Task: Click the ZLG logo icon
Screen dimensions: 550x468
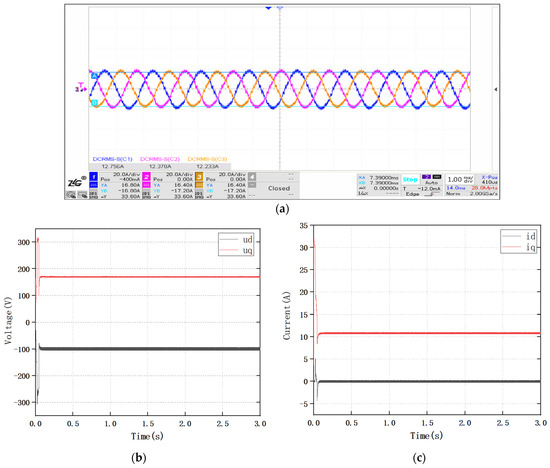Action: tap(76, 182)
